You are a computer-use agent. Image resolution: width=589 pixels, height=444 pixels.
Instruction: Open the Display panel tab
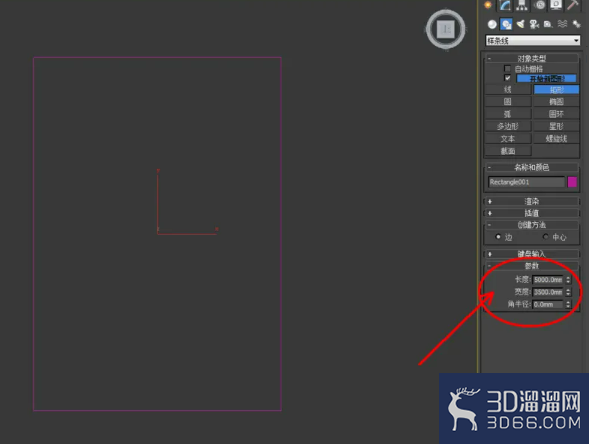pyautogui.click(x=556, y=5)
